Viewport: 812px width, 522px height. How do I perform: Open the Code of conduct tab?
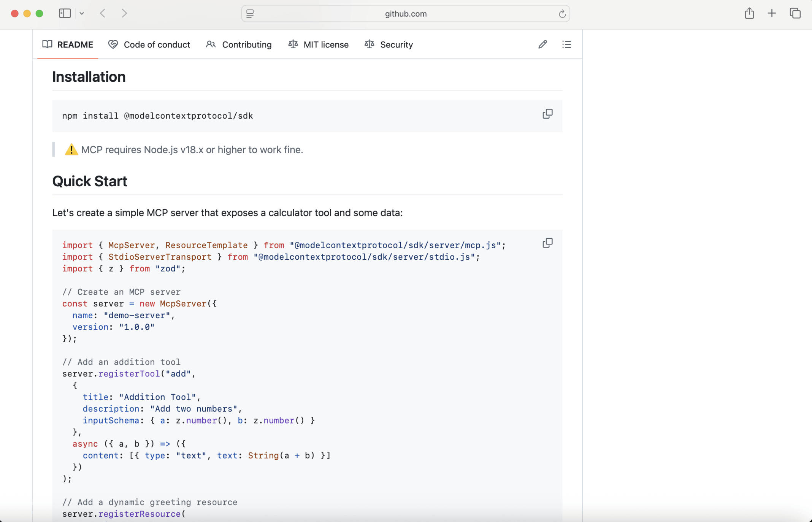click(149, 44)
